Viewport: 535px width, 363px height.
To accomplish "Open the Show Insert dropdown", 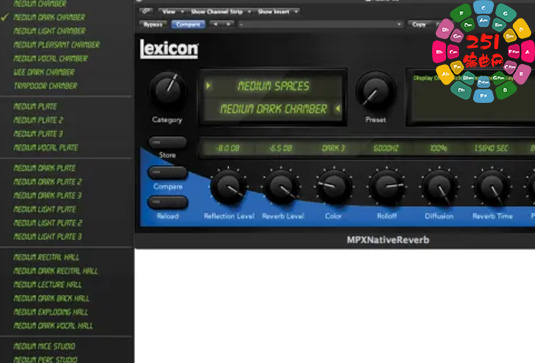I will point(278,12).
